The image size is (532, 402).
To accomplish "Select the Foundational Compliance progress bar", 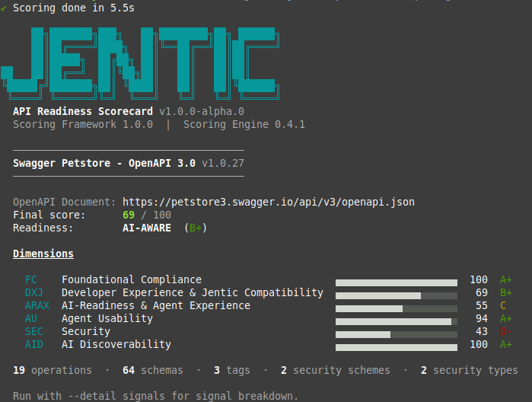I will [x=397, y=282].
